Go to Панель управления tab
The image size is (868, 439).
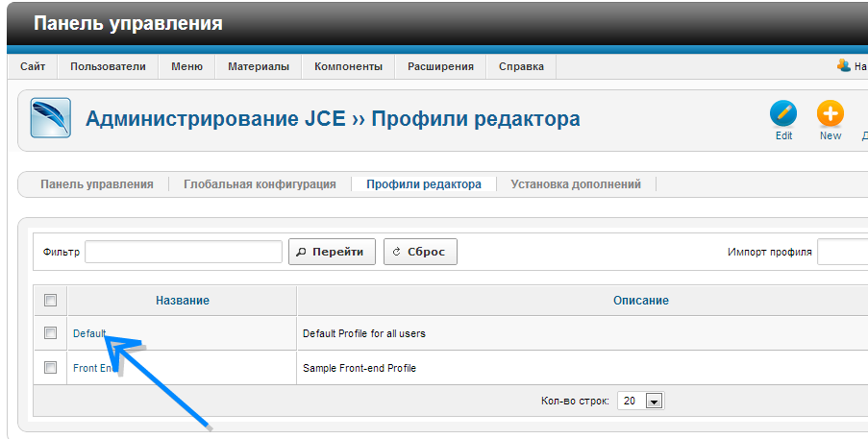coord(97,184)
